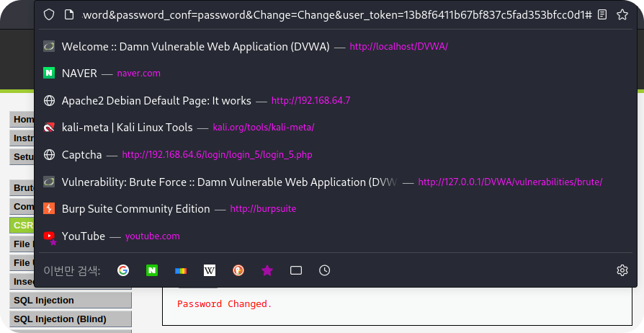Screen dimensions: 644x333
Task: Open Vulnerability: Brute Force suggestion
Action: click(336, 182)
